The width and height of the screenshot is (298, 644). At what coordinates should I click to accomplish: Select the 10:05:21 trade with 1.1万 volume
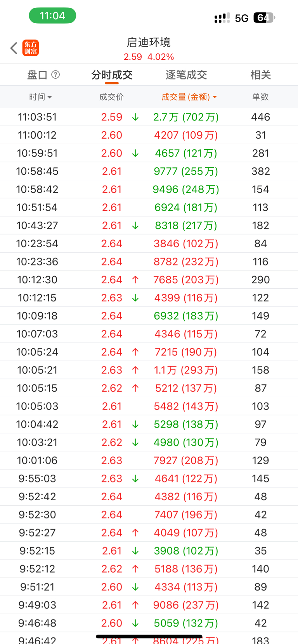pos(149,370)
